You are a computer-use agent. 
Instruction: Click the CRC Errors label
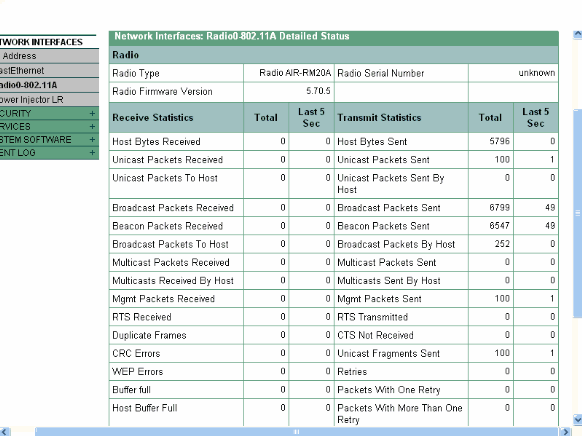click(x=136, y=353)
